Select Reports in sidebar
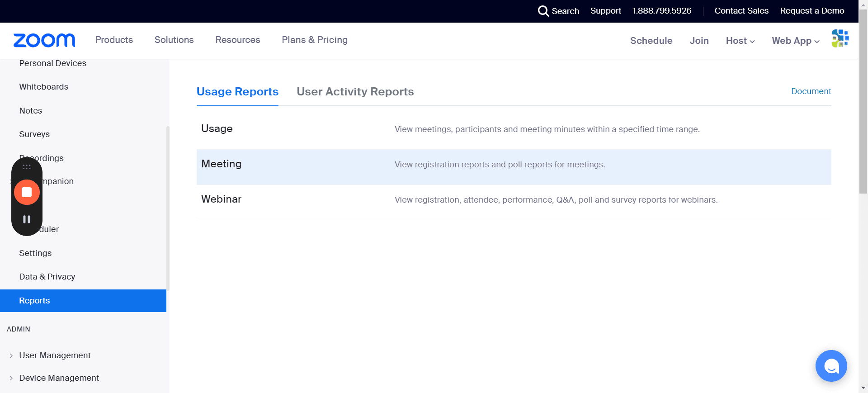 (x=83, y=301)
